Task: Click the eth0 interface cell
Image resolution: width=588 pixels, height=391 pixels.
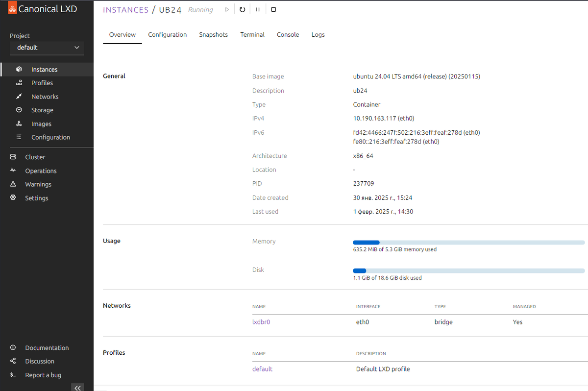Action: coord(363,322)
